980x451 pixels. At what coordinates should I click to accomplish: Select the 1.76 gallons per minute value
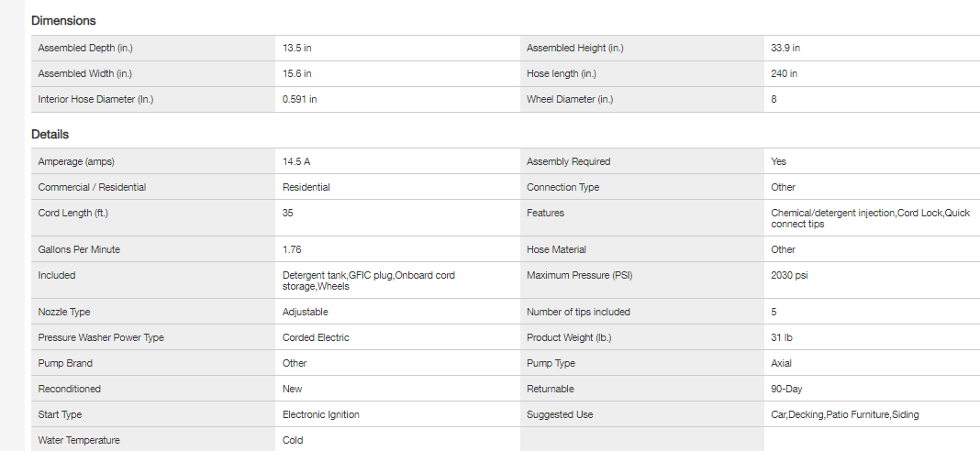click(x=292, y=249)
